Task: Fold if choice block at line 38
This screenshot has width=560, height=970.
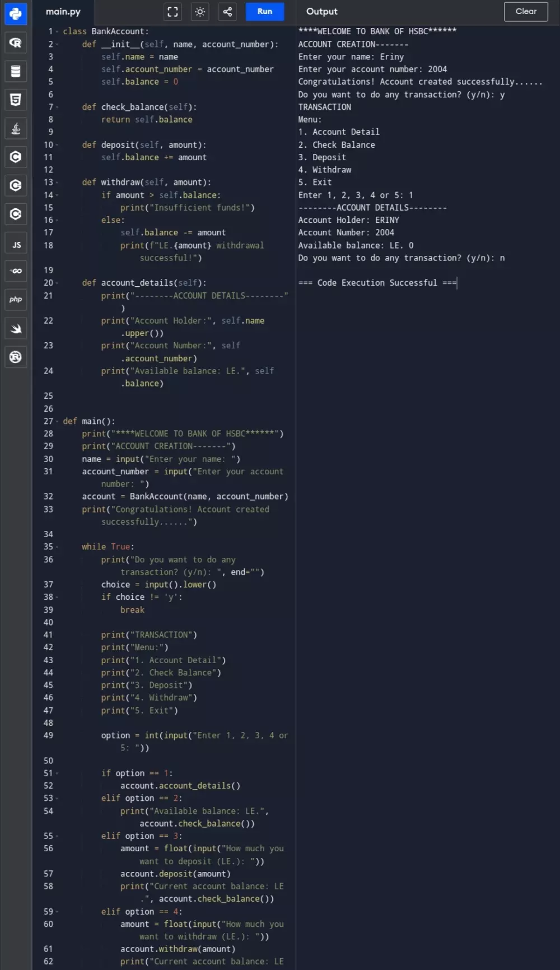Action: pyautogui.click(x=57, y=597)
